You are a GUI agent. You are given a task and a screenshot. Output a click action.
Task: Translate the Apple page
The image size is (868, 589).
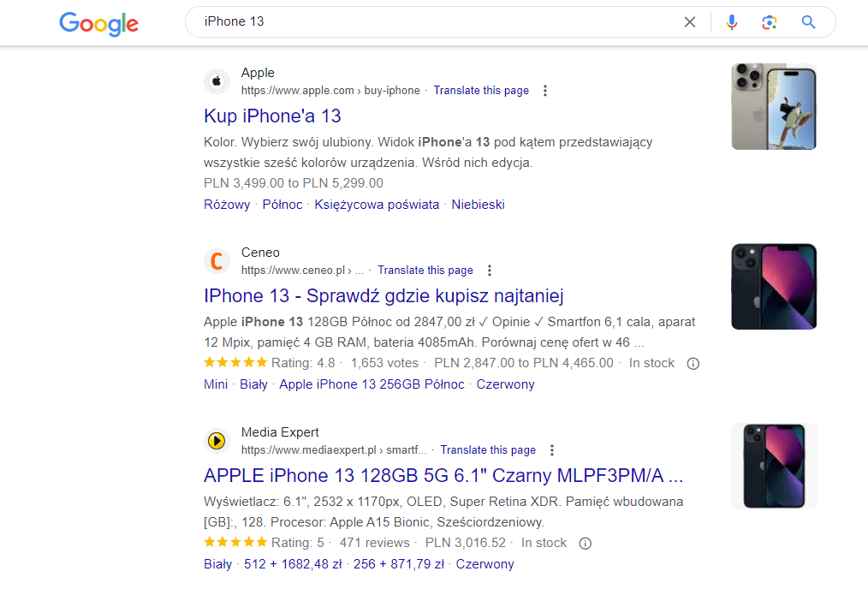(481, 90)
